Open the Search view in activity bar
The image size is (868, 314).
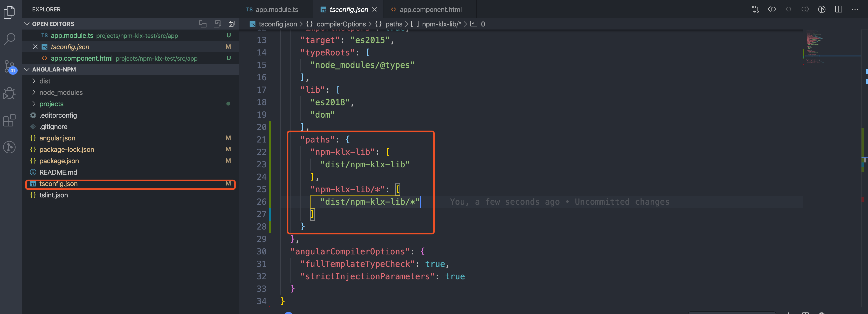pos(9,39)
